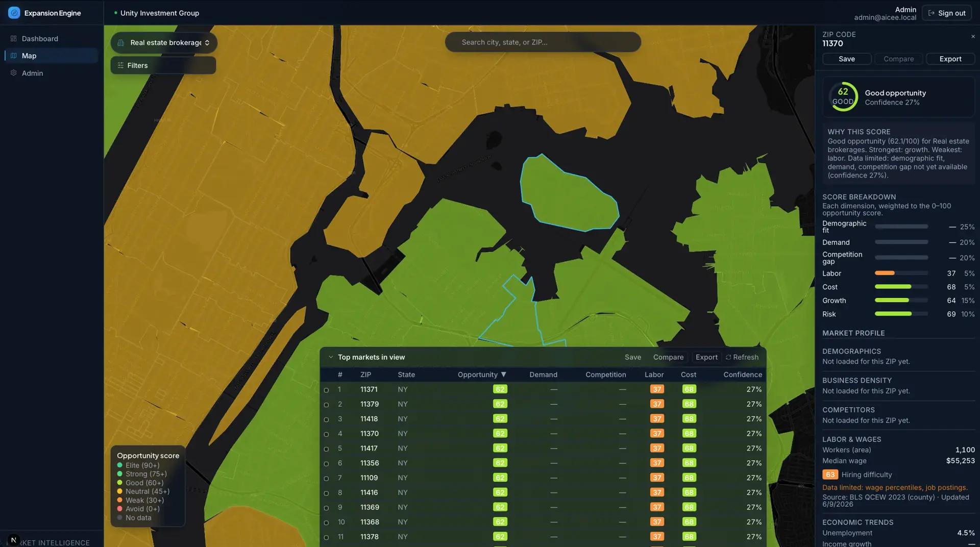Viewport: 980px width, 547px height.
Task: Close the ZIP code 11370 panel
Action: tap(973, 36)
